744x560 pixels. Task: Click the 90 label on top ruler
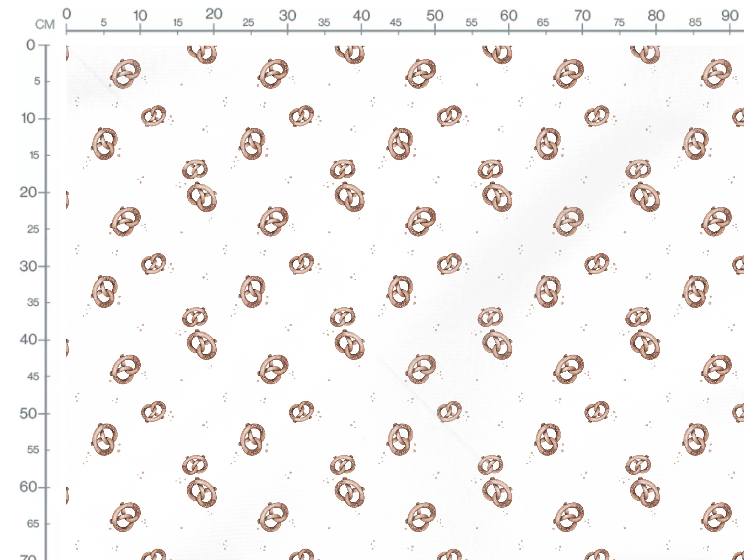(x=729, y=16)
